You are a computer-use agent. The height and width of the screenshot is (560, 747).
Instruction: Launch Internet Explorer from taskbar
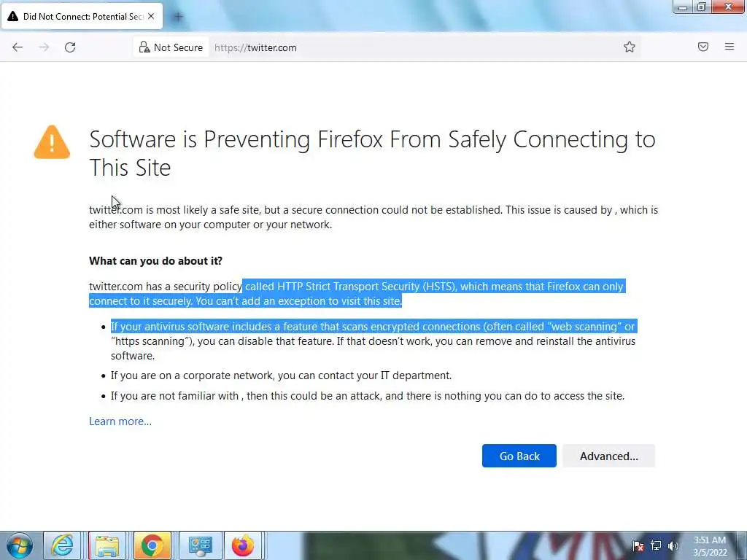(x=62, y=545)
